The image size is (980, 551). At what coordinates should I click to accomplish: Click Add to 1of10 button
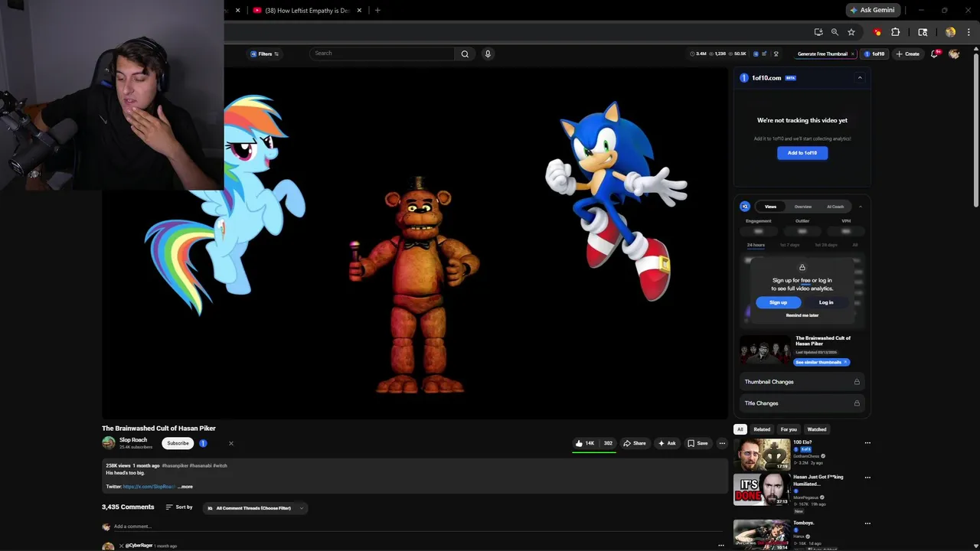coord(802,153)
